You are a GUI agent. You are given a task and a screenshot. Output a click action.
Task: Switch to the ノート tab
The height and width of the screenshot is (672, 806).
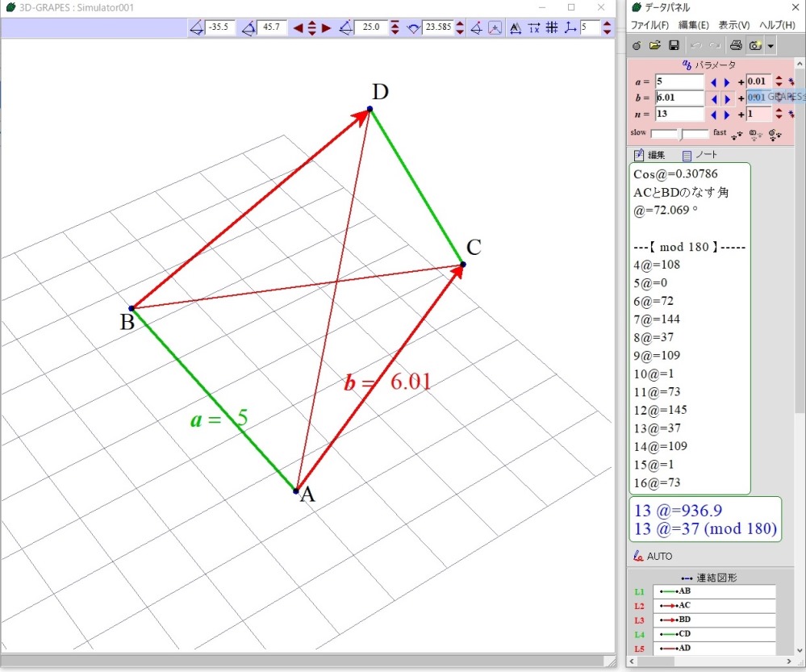click(700, 155)
